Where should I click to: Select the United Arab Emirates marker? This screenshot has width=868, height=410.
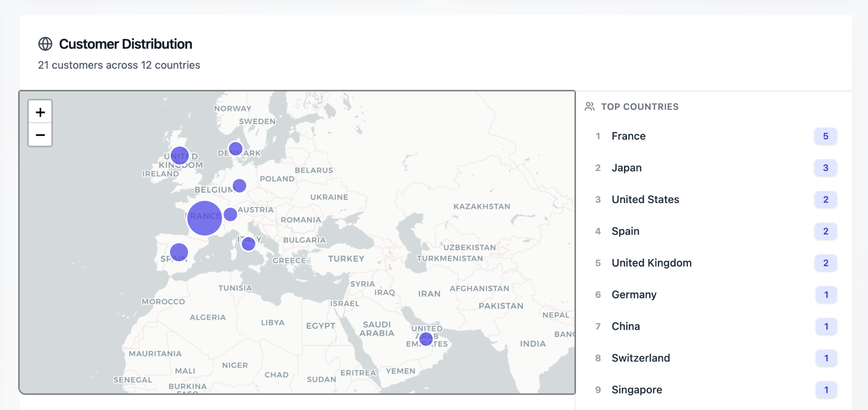tap(426, 339)
